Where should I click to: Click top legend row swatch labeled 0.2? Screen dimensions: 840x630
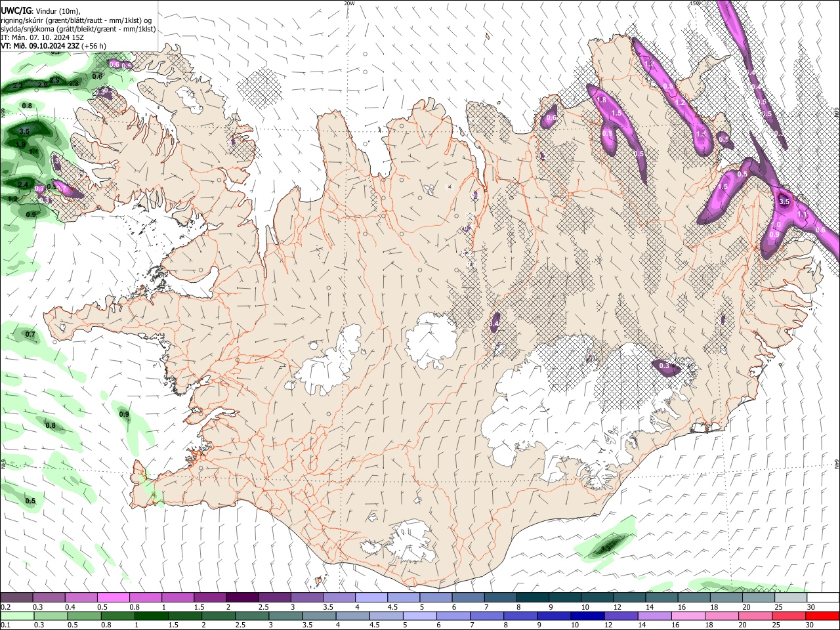(16, 598)
